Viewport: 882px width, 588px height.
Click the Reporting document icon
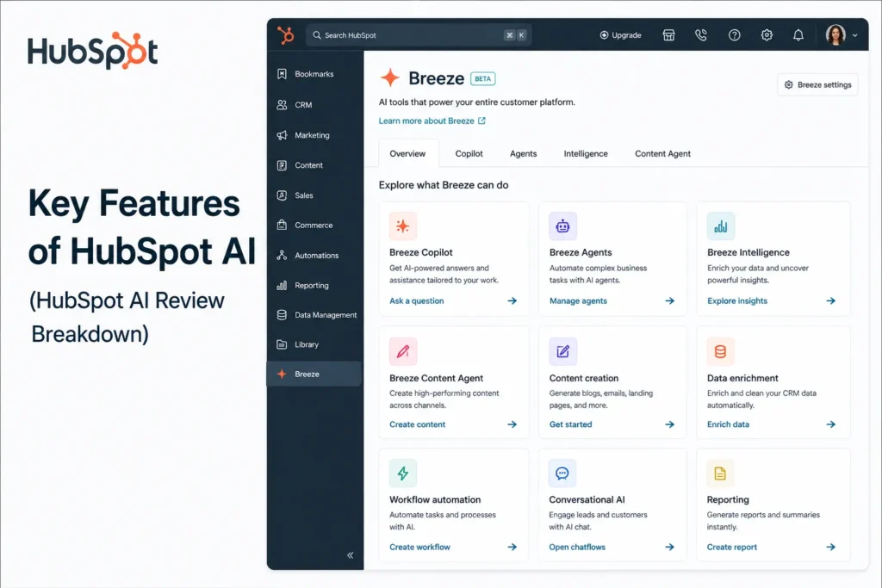721,473
